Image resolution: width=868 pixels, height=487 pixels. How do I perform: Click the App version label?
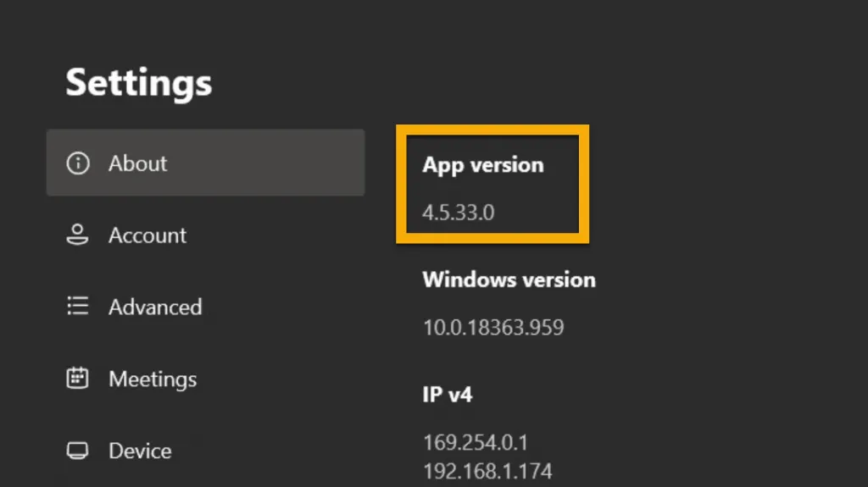(x=483, y=165)
